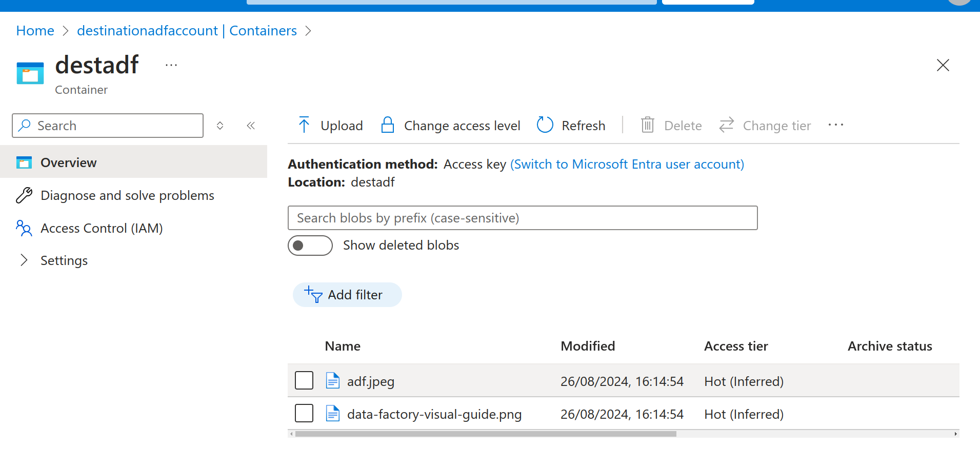
Task: Click the Change access level lock icon
Action: click(388, 125)
